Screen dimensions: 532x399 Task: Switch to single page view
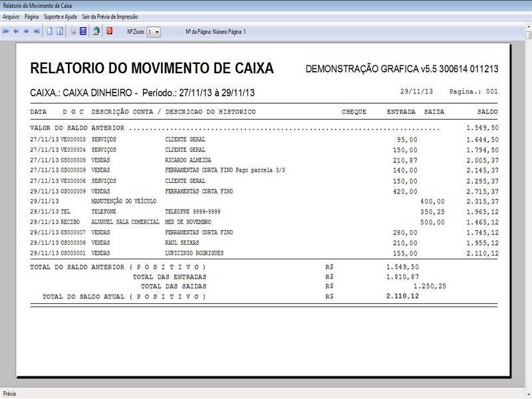[x=49, y=31]
